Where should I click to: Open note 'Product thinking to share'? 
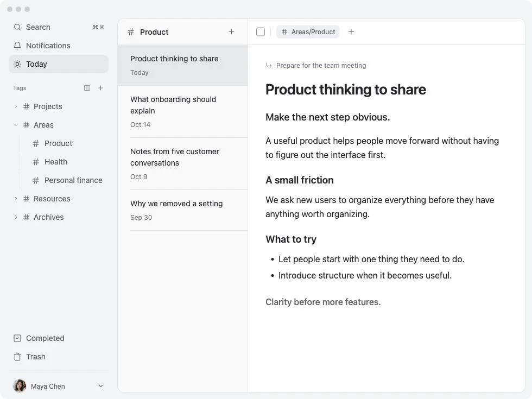tap(182, 65)
